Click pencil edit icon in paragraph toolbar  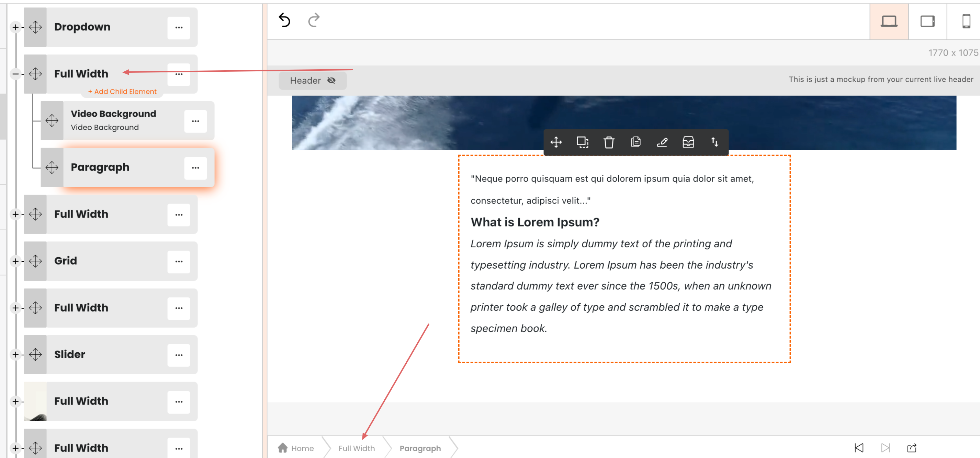coord(662,142)
